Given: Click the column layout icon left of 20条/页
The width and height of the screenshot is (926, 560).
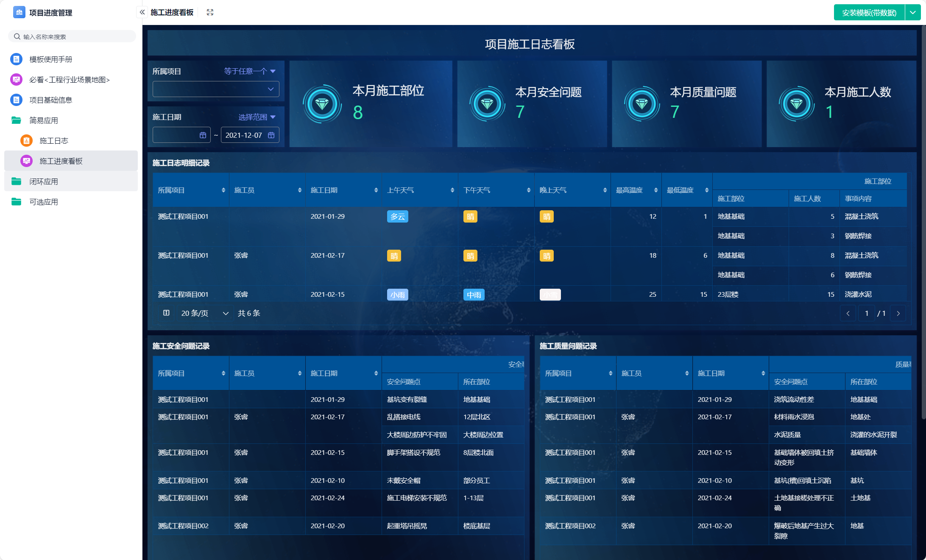Looking at the screenshot, I should click(166, 313).
